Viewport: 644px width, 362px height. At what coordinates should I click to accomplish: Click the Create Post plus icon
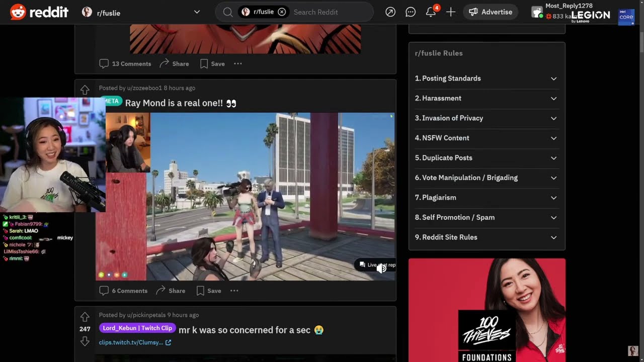[x=451, y=12]
